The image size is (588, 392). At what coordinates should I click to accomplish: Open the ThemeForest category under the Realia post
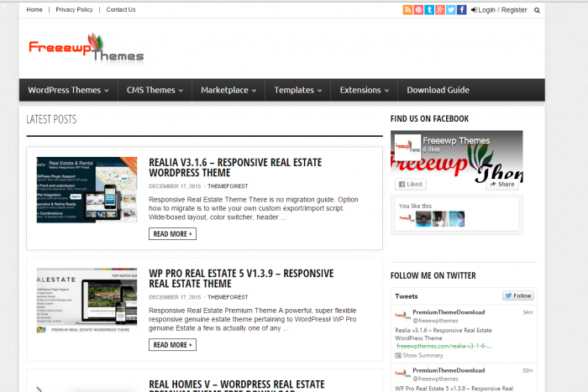pos(228,186)
